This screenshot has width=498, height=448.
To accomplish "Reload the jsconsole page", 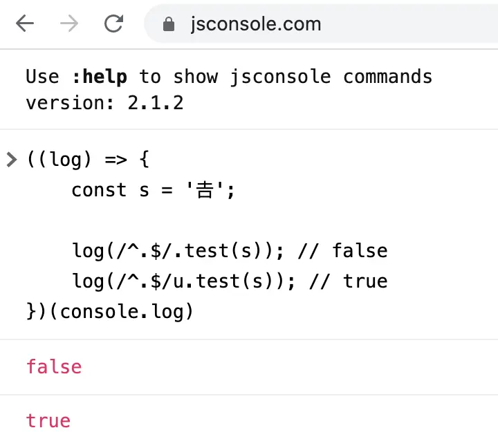I will point(113,24).
